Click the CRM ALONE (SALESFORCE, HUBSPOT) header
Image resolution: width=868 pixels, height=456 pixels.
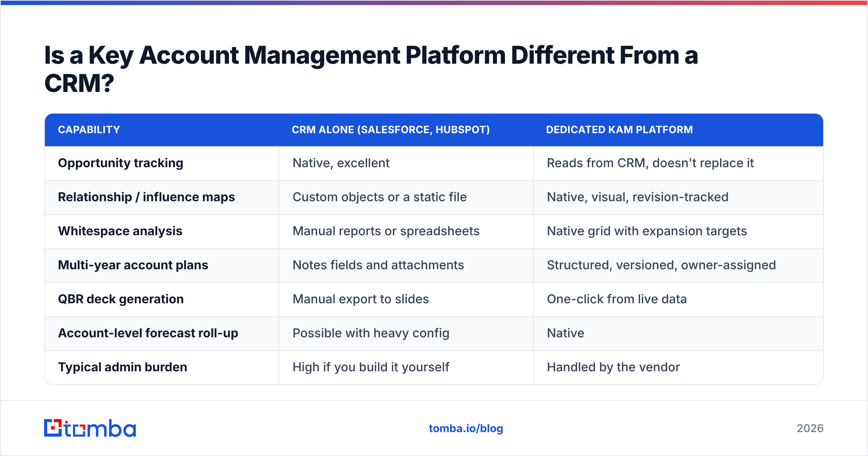[391, 130]
